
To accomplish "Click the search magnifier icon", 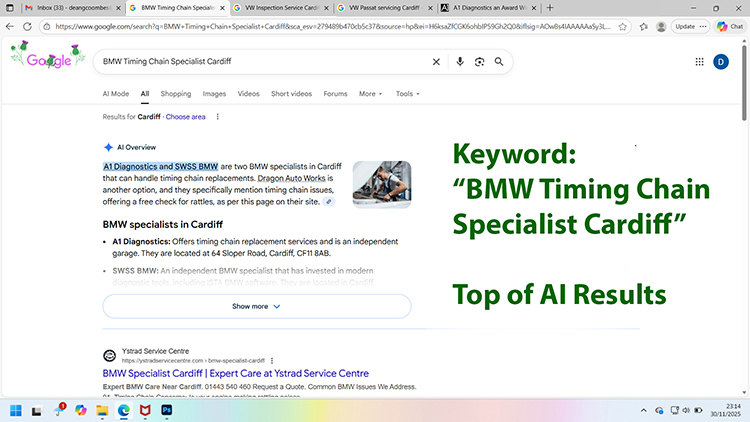I will tap(499, 62).
